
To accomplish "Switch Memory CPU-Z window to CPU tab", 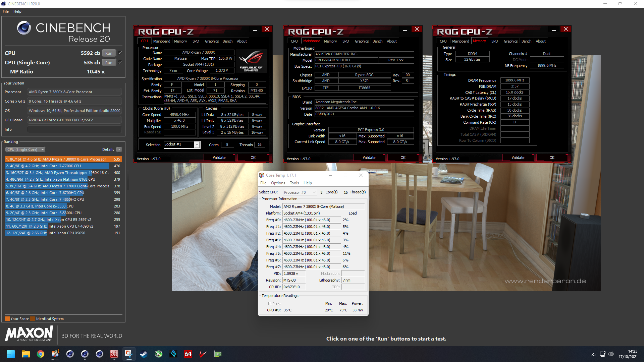I will (443, 41).
